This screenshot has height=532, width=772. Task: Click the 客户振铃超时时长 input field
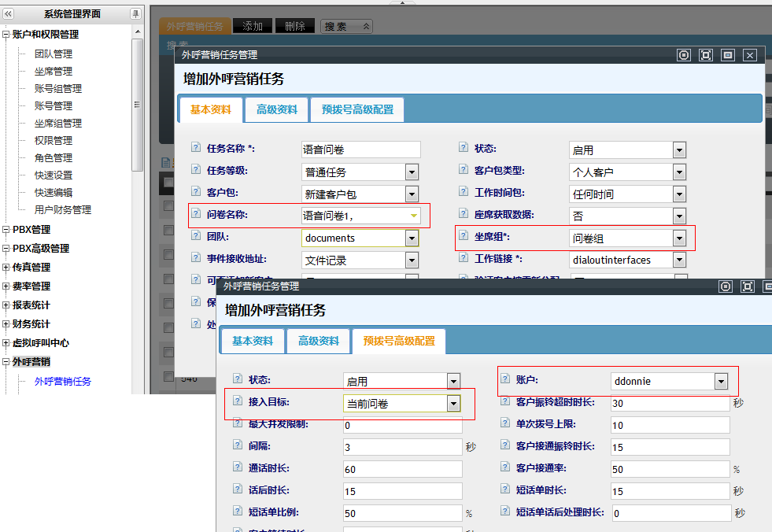pyautogui.click(x=669, y=403)
